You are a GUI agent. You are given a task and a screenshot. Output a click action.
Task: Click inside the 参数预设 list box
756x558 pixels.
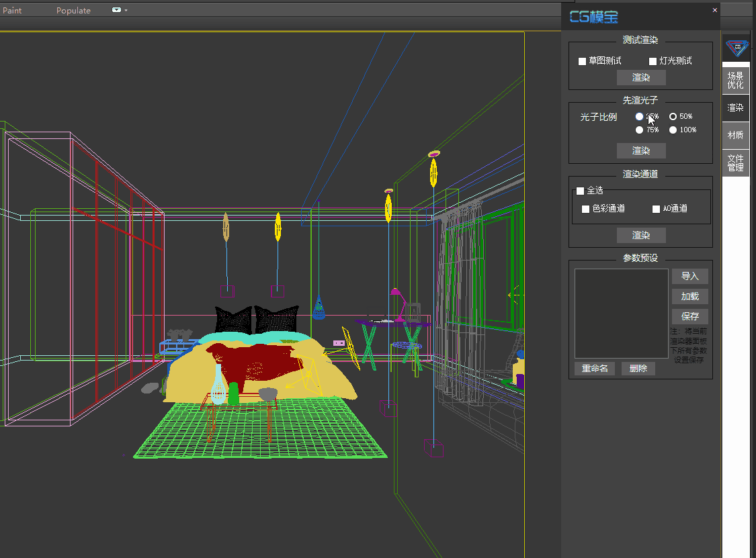(621, 313)
